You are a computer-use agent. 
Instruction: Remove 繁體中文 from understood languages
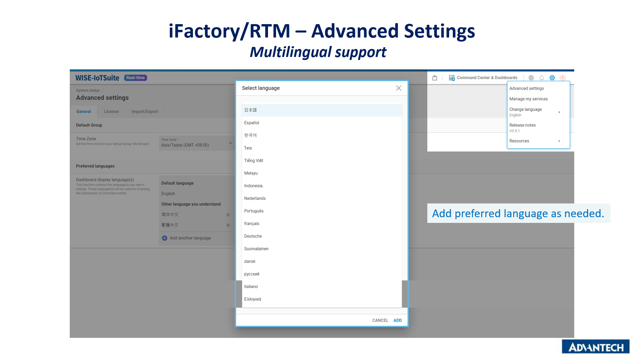228,225
